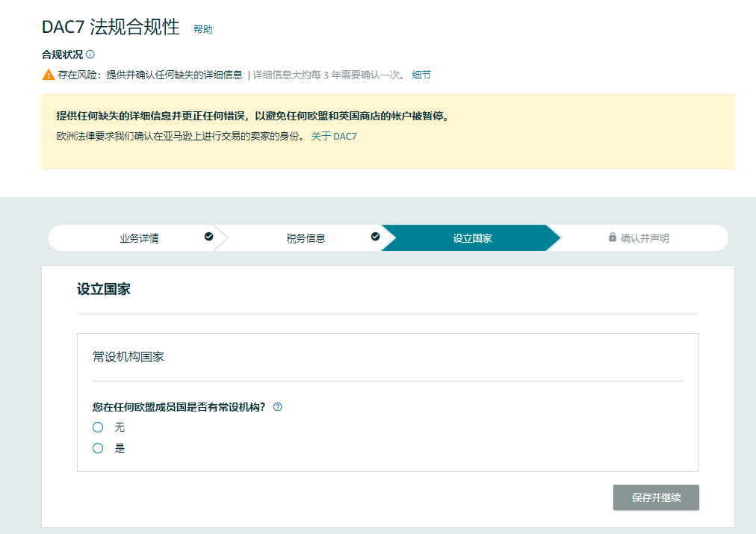This screenshot has width=756, height=534.
Task: Click the orange warning triangle icon
Action: (49, 75)
